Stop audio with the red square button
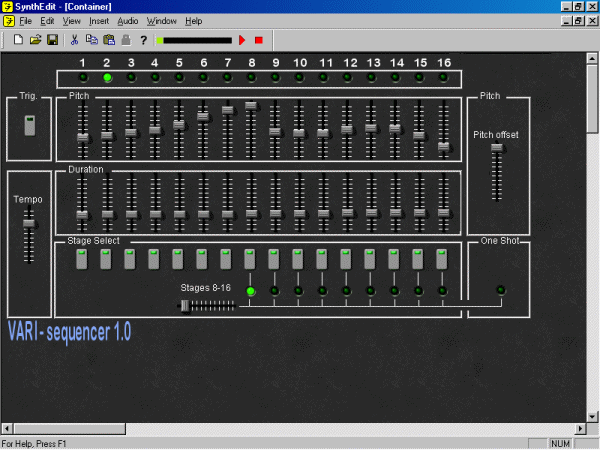 [257, 40]
